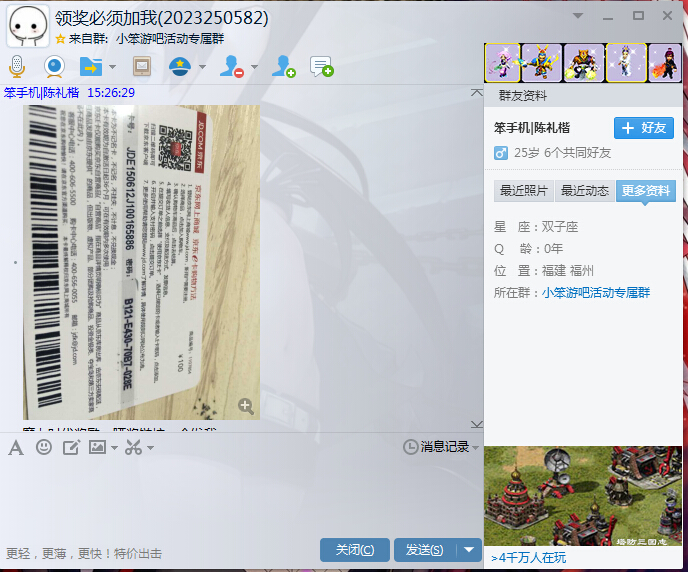Click the handwriting edit icon

(71, 447)
